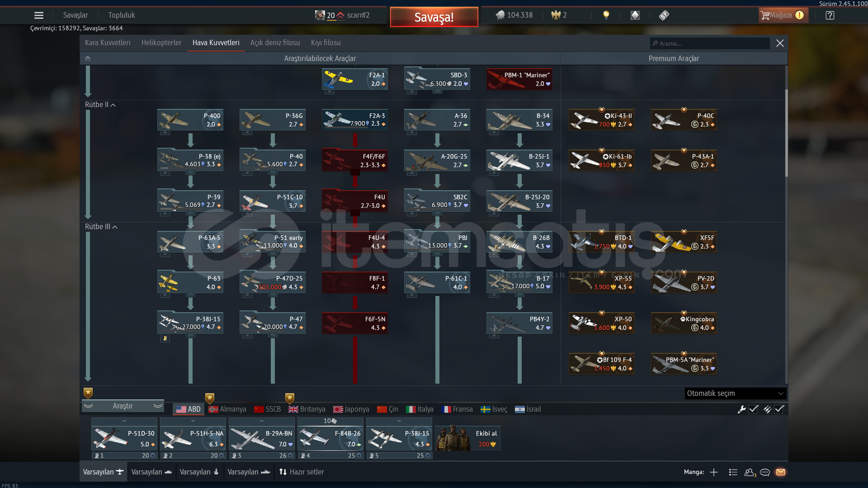Open Hazır setler presets
This screenshot has height=488, width=868.
pos(302,472)
